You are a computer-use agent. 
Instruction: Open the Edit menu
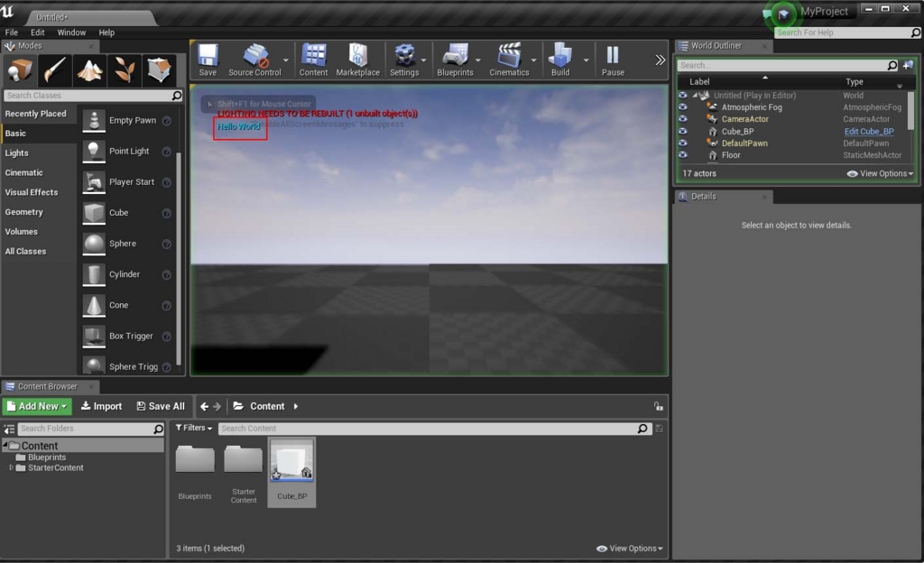(x=38, y=32)
